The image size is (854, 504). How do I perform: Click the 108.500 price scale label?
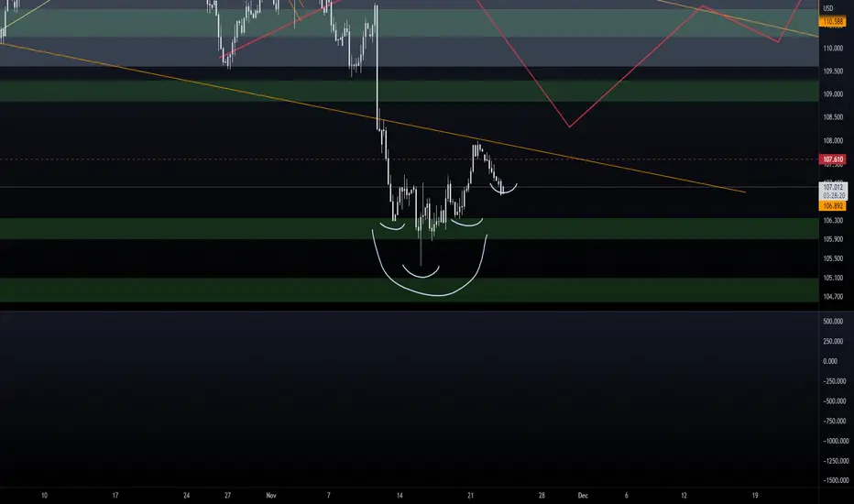pyautogui.click(x=833, y=117)
